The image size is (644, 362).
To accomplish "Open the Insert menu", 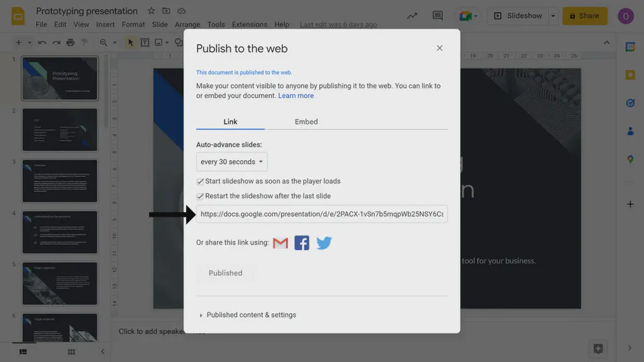I will pyautogui.click(x=105, y=24).
